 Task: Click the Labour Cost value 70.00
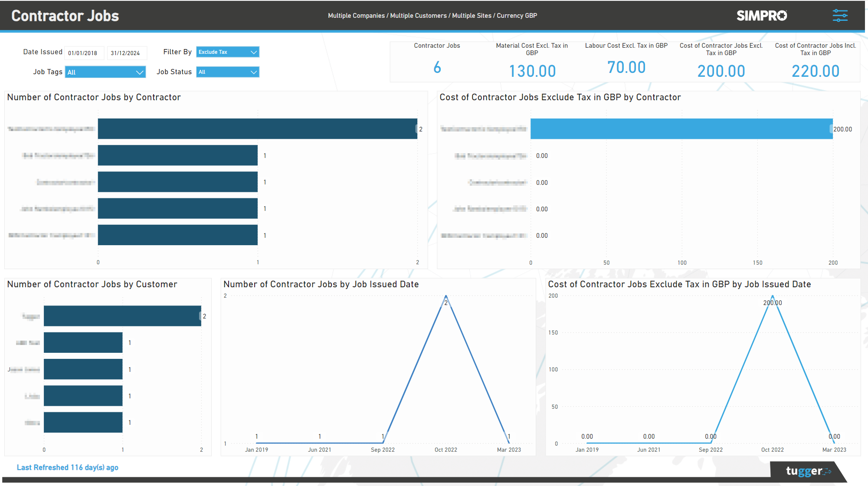point(626,67)
